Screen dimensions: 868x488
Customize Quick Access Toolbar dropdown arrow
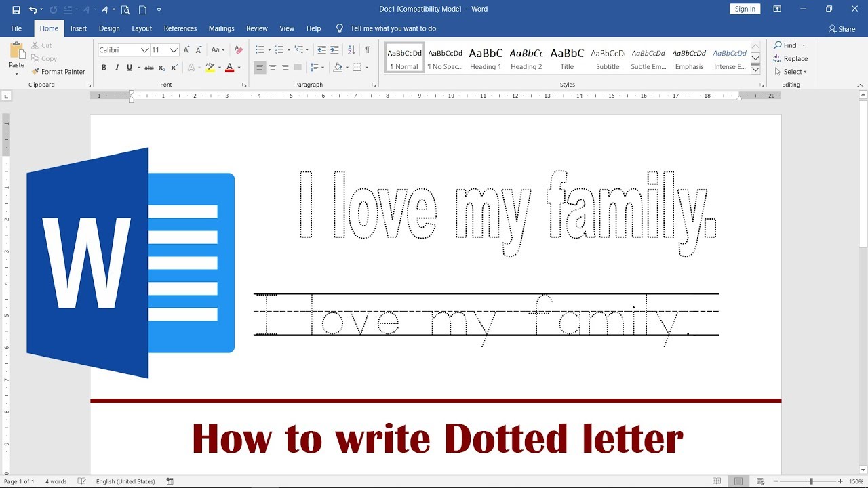(x=159, y=9)
